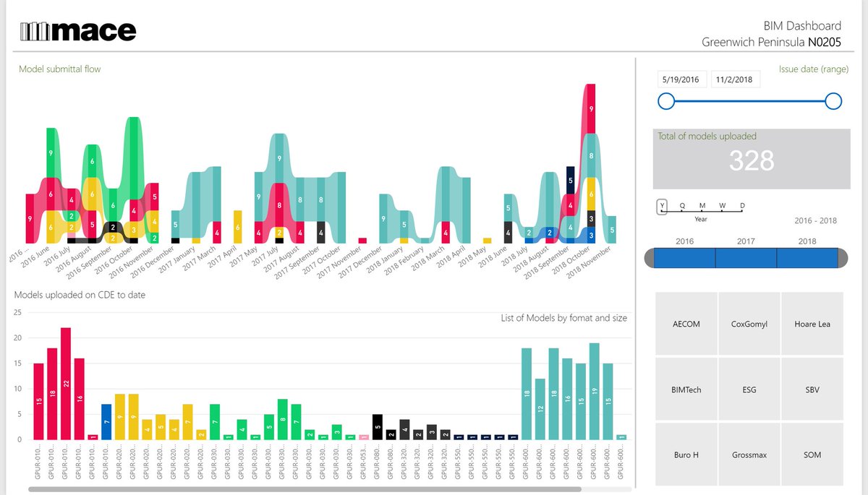868x495 pixels.
Task: Click the 'BIM Dashboard' heading
Action: tap(803, 26)
